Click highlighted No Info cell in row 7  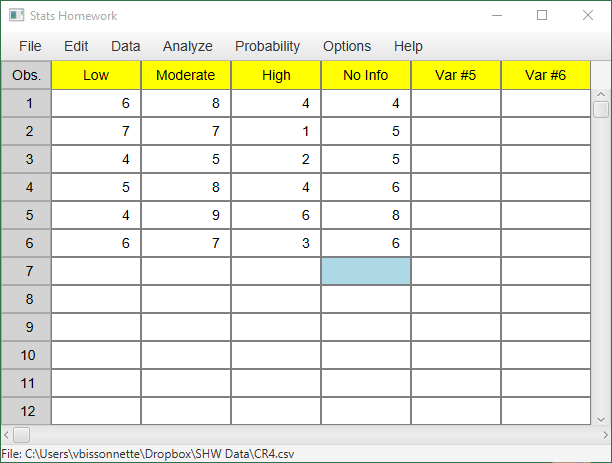pos(366,271)
